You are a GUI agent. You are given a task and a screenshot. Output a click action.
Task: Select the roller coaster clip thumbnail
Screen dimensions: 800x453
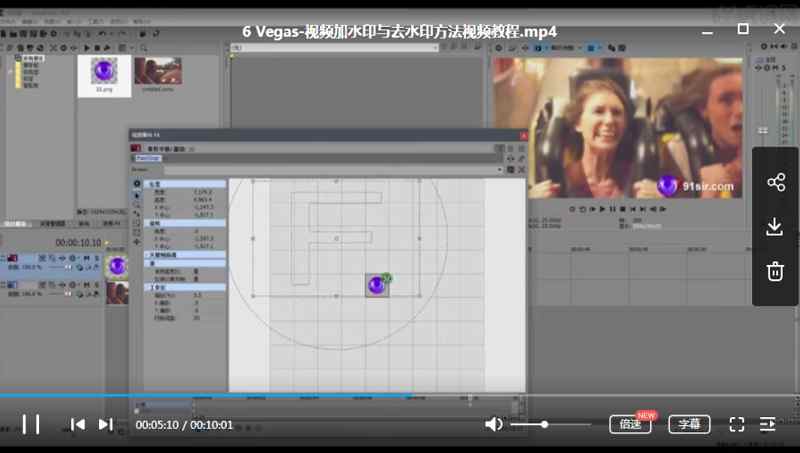tap(157, 71)
